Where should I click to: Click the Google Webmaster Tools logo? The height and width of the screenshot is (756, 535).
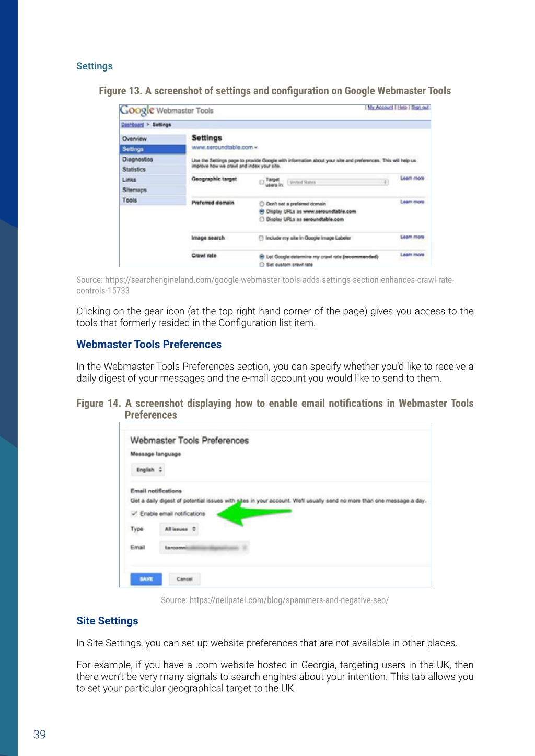click(x=167, y=111)
